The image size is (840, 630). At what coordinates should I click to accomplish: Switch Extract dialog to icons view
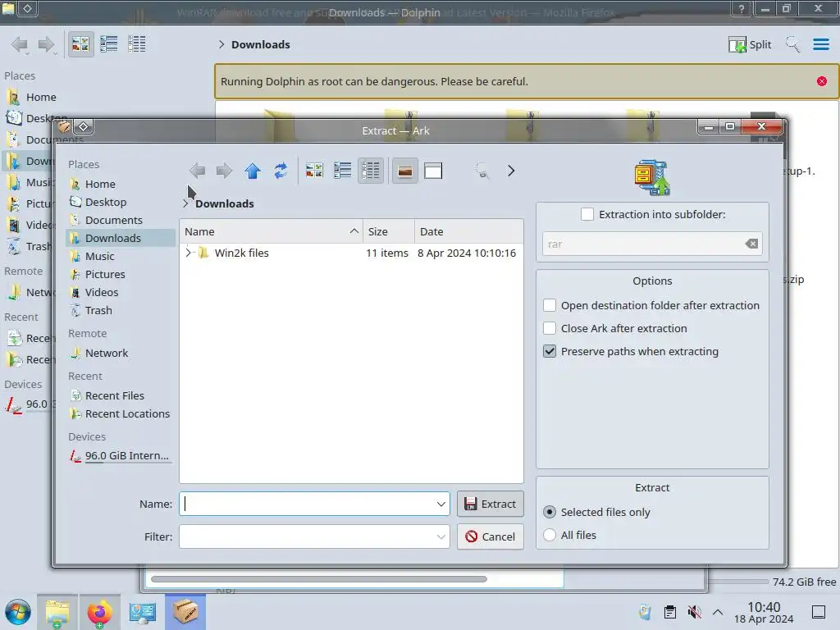314,171
